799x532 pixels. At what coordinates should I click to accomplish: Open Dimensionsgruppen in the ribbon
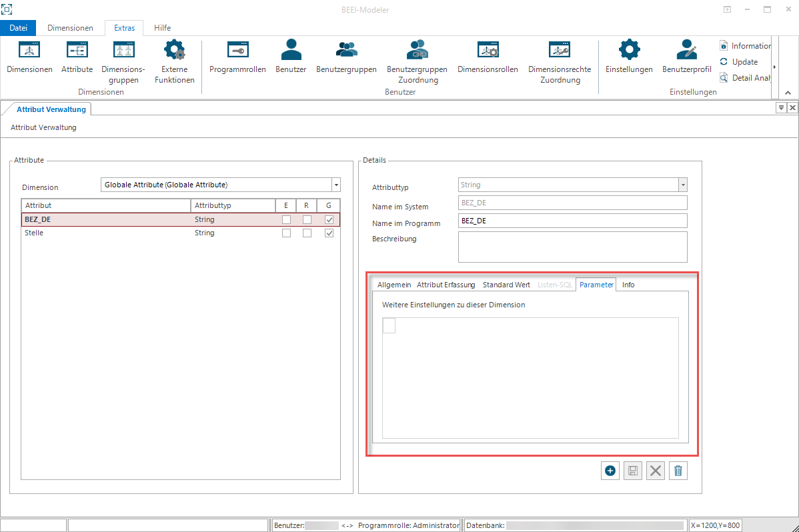[123, 62]
